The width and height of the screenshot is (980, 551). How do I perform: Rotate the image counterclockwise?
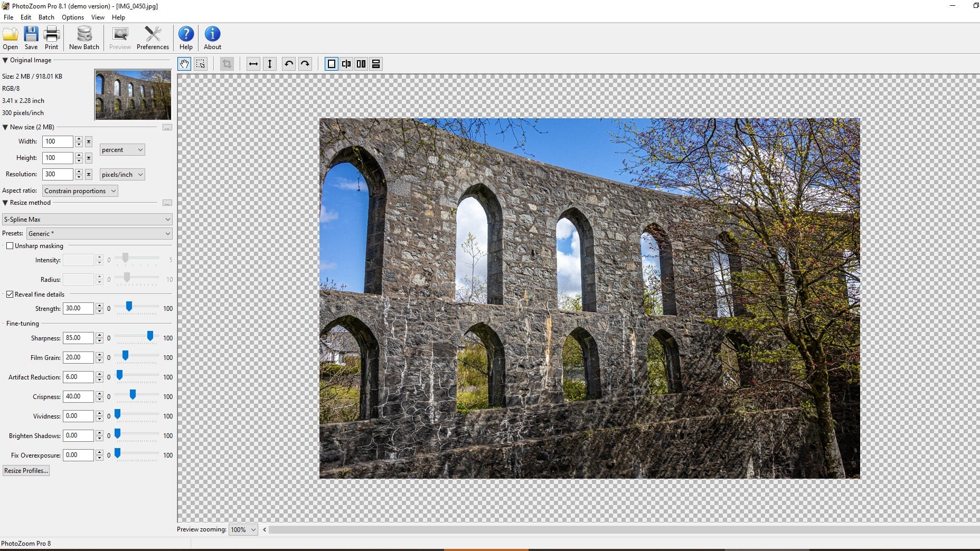[x=288, y=64]
